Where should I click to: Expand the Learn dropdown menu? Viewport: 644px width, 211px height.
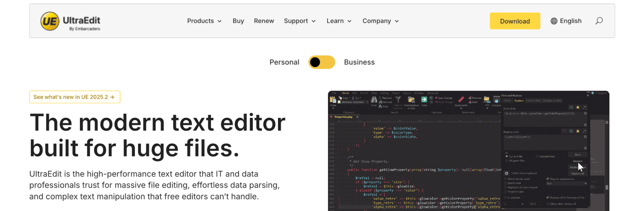coord(339,21)
